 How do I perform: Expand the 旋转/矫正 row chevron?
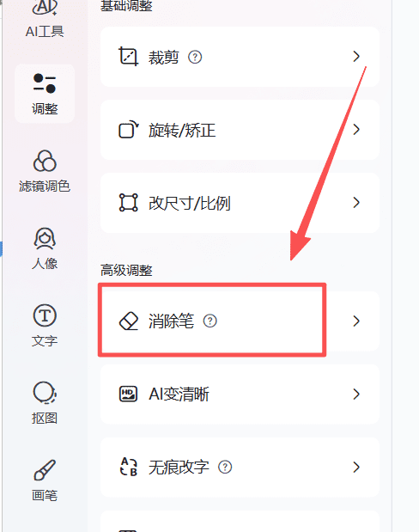click(356, 130)
